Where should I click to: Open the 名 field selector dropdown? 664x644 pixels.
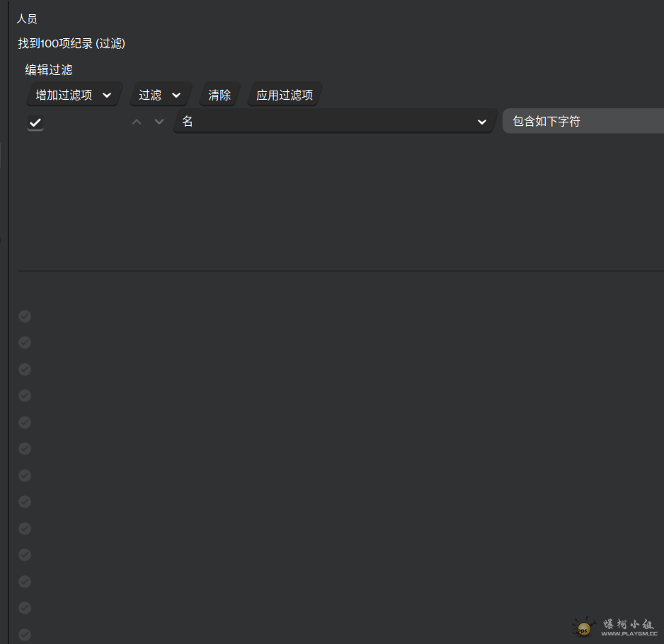pos(333,122)
